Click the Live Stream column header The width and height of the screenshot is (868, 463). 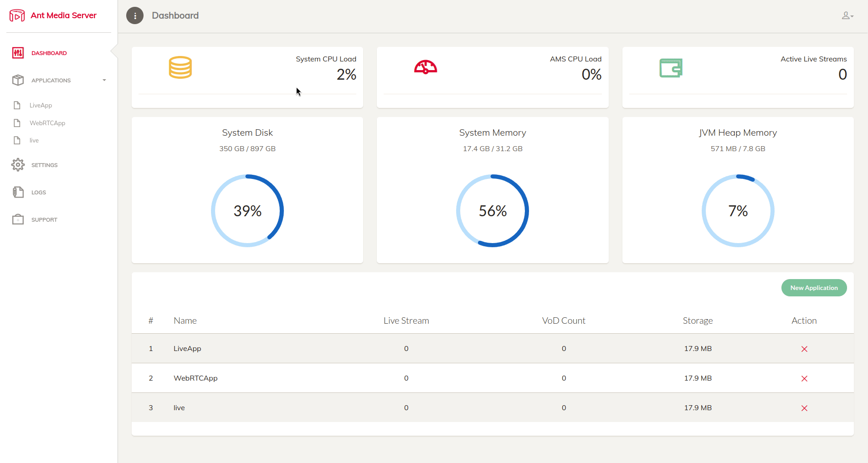click(406, 321)
